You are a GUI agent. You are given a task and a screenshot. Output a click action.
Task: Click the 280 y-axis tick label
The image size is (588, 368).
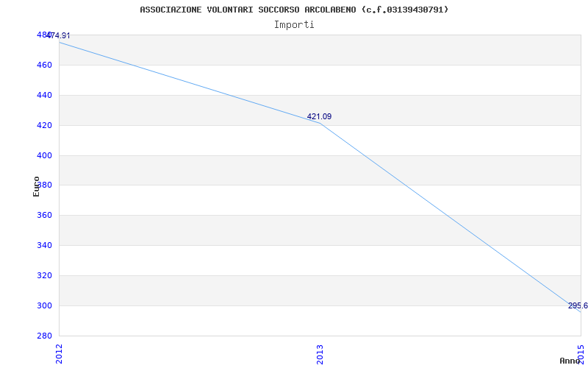click(x=43, y=336)
